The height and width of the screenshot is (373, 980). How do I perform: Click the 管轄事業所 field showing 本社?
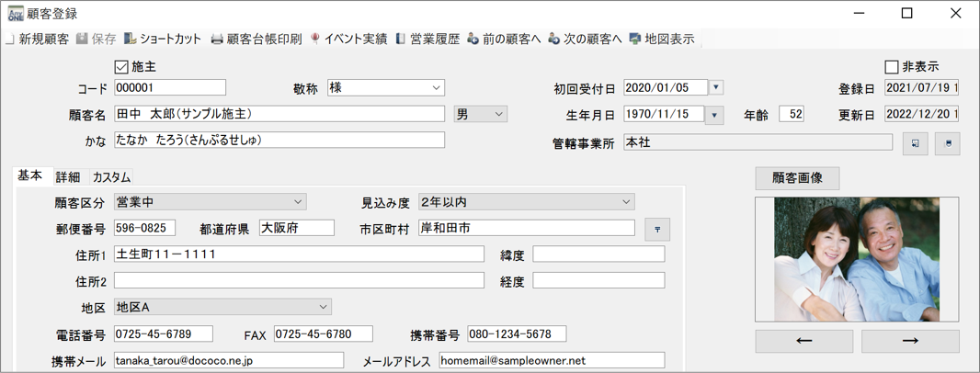[x=758, y=142]
